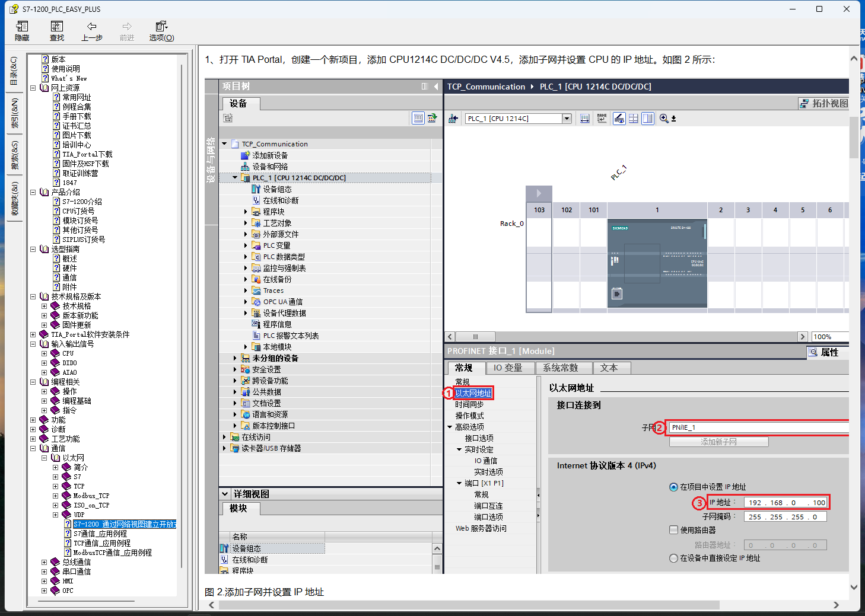Open the 选项(O) options toolbar icon
The image size is (865, 616).
tap(161, 27)
